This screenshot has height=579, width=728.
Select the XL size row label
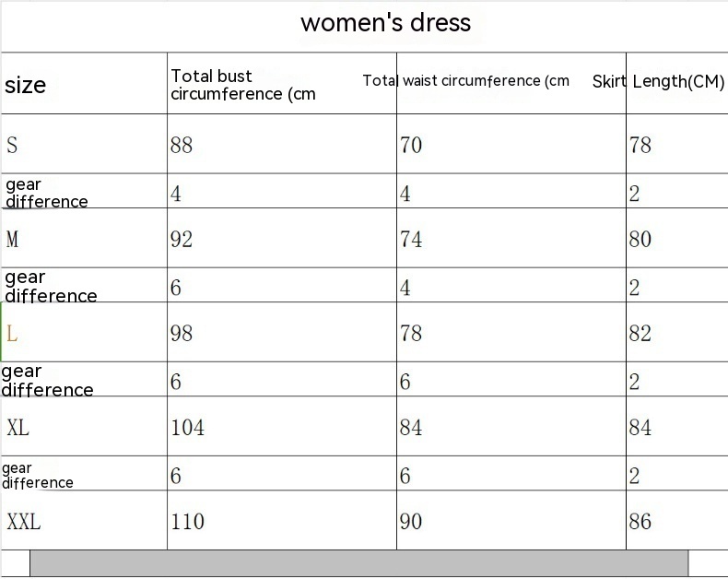tap(18, 428)
